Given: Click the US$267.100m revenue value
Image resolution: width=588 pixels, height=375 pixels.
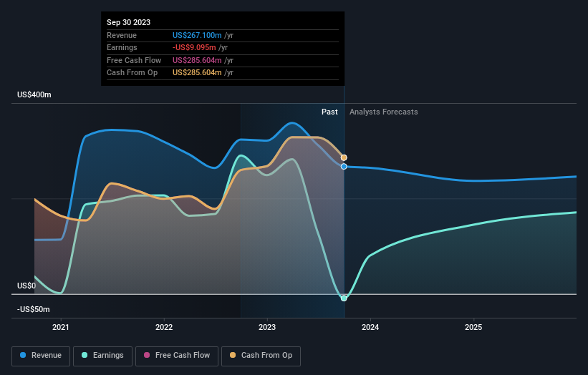Looking at the screenshot, I should [x=197, y=35].
